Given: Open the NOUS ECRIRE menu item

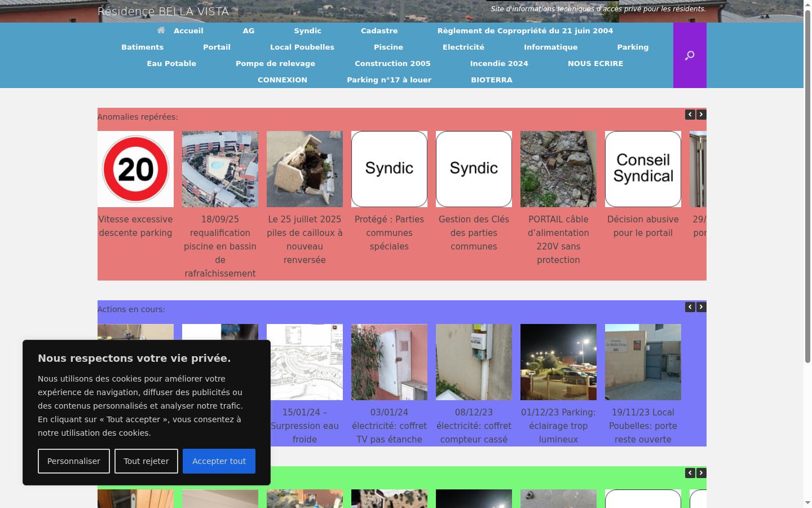Looking at the screenshot, I should 595,64.
